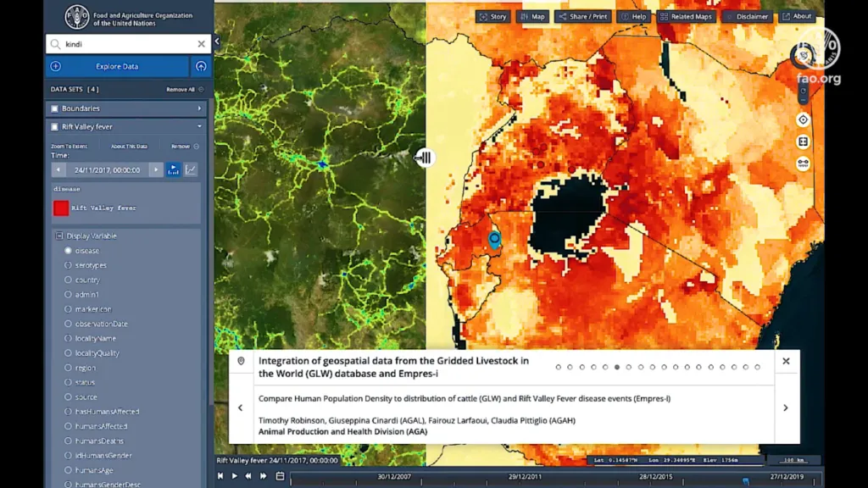Viewport: 868px width, 488px height.
Task: Open the measure tool icon
Action: (x=804, y=164)
